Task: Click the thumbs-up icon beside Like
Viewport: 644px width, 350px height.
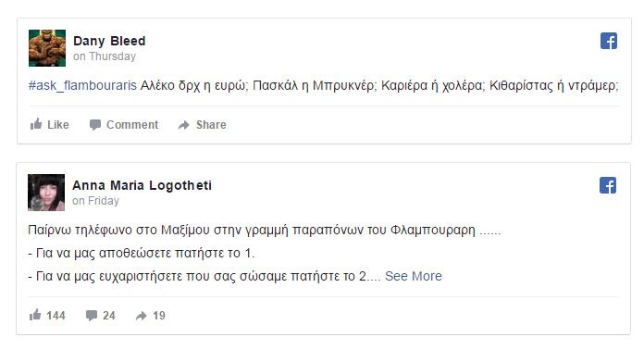Action: pos(36,124)
